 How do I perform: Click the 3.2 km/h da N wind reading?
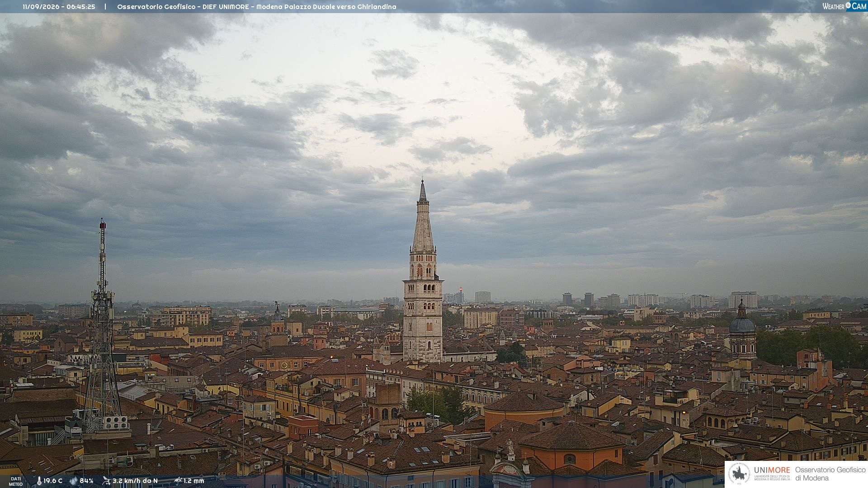[135, 481]
